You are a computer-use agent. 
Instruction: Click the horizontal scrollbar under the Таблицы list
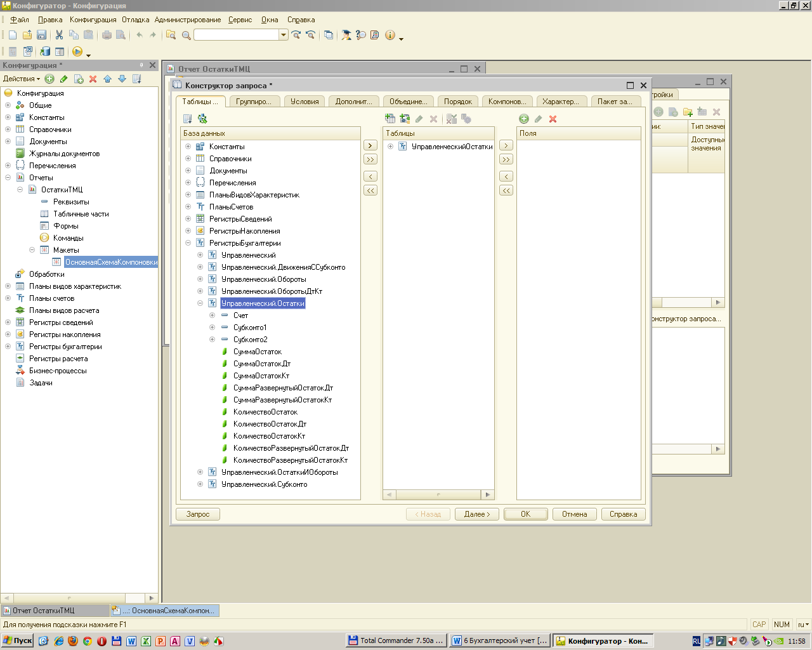coord(438,494)
